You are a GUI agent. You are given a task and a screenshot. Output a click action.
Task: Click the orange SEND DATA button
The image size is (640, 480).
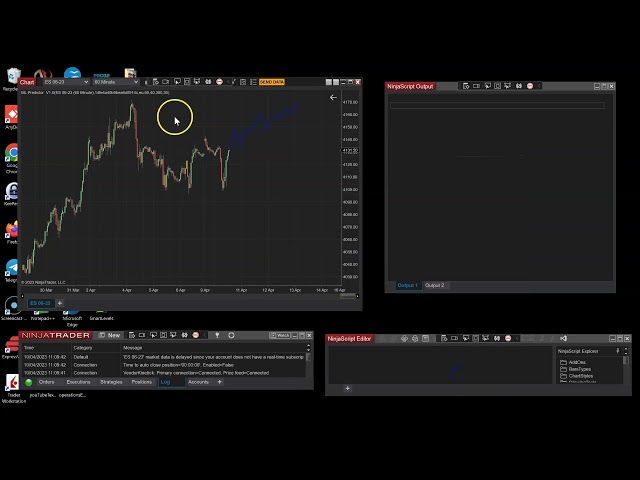point(272,82)
